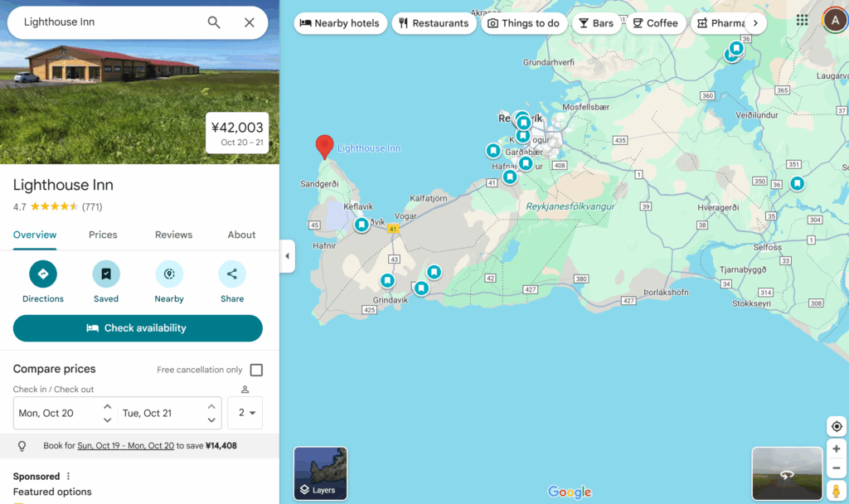This screenshot has height=504, width=849.
Task: Collapse the side panel
Action: [288, 256]
